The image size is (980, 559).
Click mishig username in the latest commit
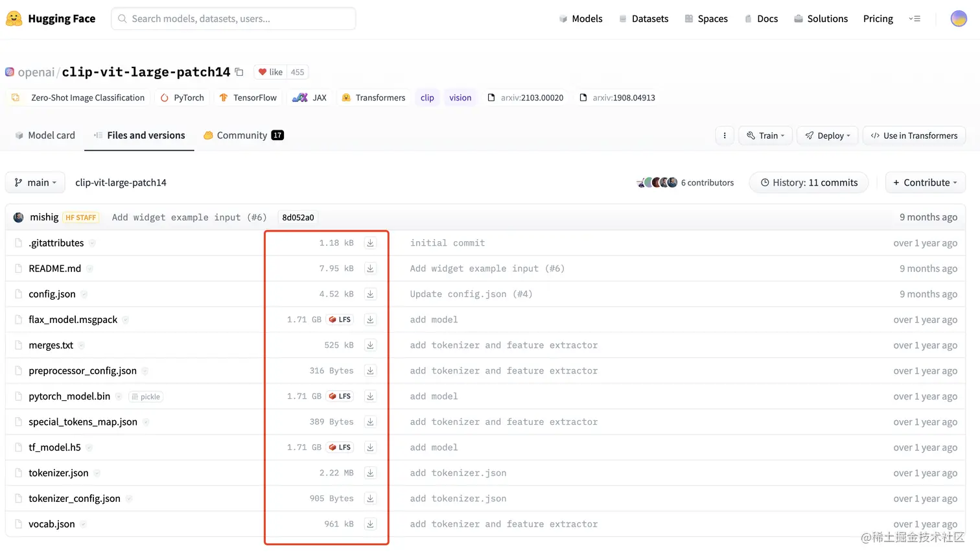[44, 217]
